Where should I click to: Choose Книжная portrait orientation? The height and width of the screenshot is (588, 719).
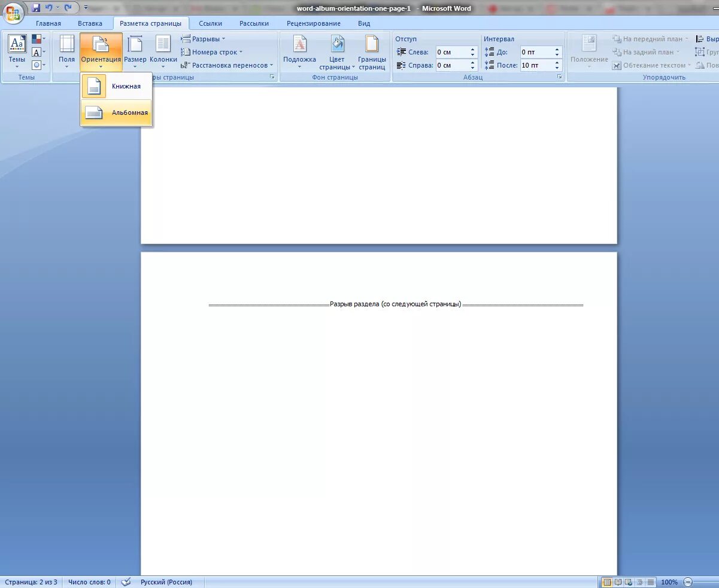[x=116, y=86]
